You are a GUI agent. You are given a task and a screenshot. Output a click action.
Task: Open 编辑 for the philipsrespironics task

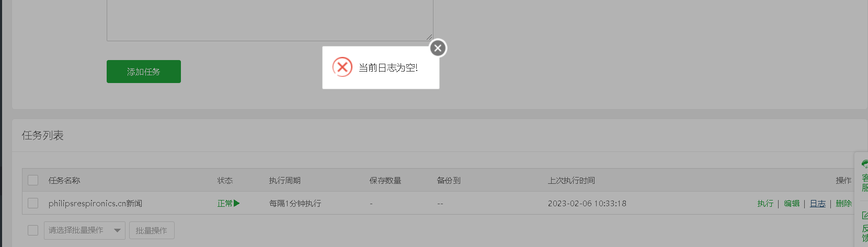pos(792,204)
